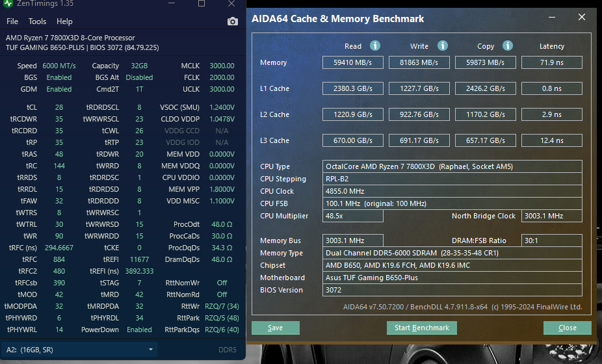Click the Start Benchmark button
The width and height of the screenshot is (602, 364).
pyautogui.click(x=421, y=328)
